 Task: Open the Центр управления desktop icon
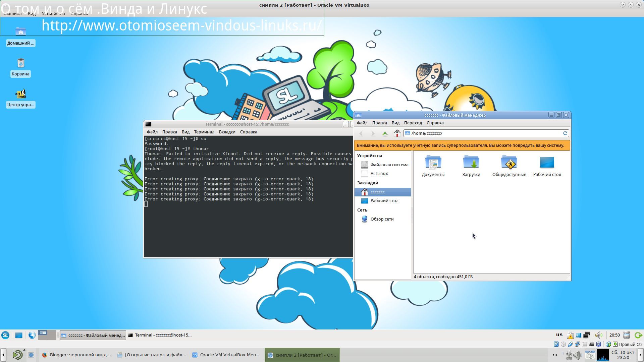[20, 98]
